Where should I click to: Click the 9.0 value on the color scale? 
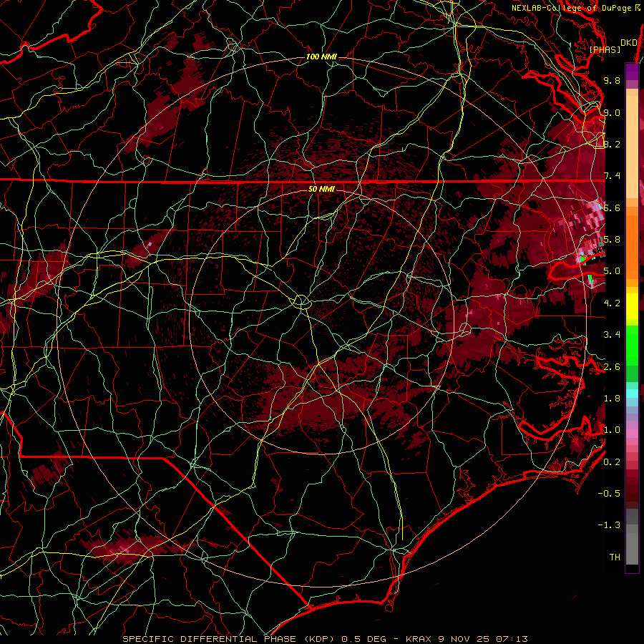click(x=612, y=112)
